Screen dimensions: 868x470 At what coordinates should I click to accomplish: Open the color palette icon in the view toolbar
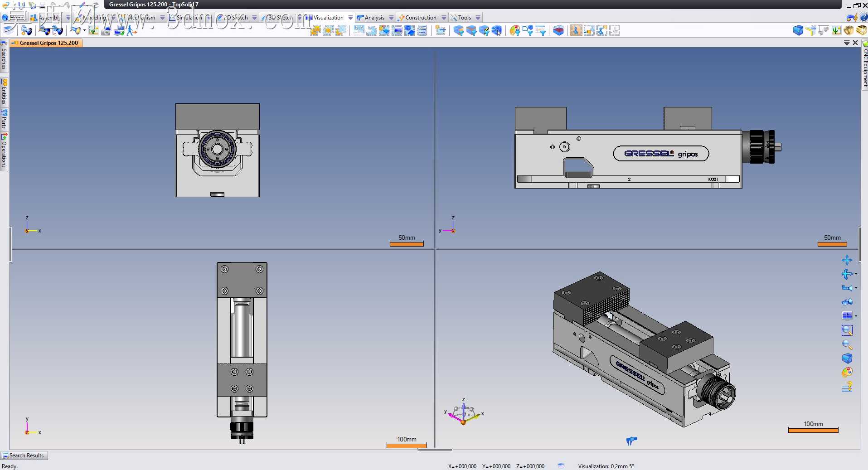click(847, 373)
